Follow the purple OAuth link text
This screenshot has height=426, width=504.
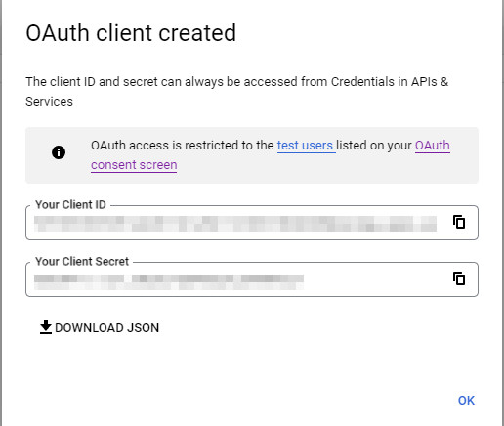click(x=433, y=146)
